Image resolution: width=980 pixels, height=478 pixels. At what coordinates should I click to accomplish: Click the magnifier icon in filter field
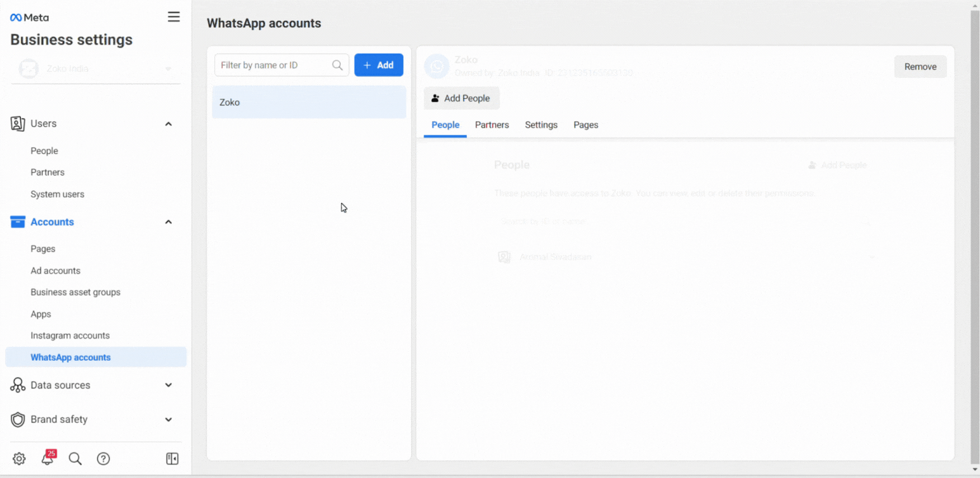[x=337, y=65]
